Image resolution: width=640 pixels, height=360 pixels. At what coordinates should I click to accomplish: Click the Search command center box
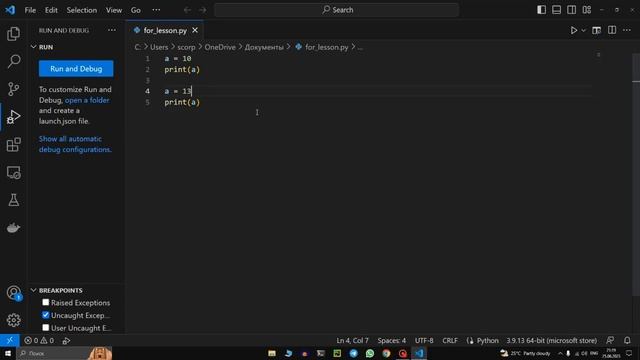tap(337, 10)
